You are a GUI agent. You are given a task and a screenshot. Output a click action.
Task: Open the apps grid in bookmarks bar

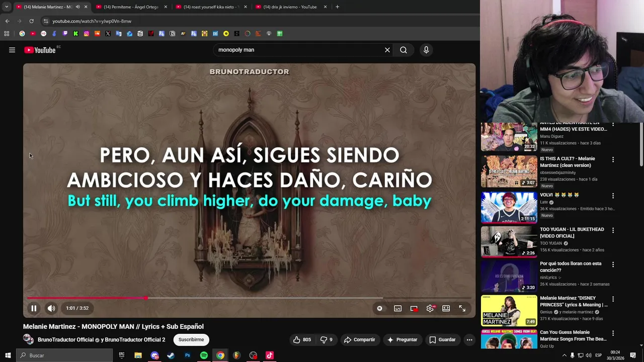[x=7, y=34]
